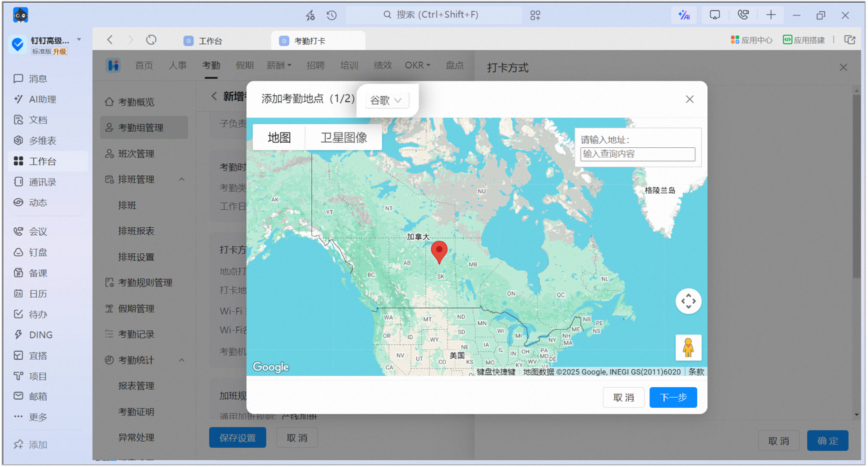
Task: Collapse the 排班管理 section
Action: [181, 179]
